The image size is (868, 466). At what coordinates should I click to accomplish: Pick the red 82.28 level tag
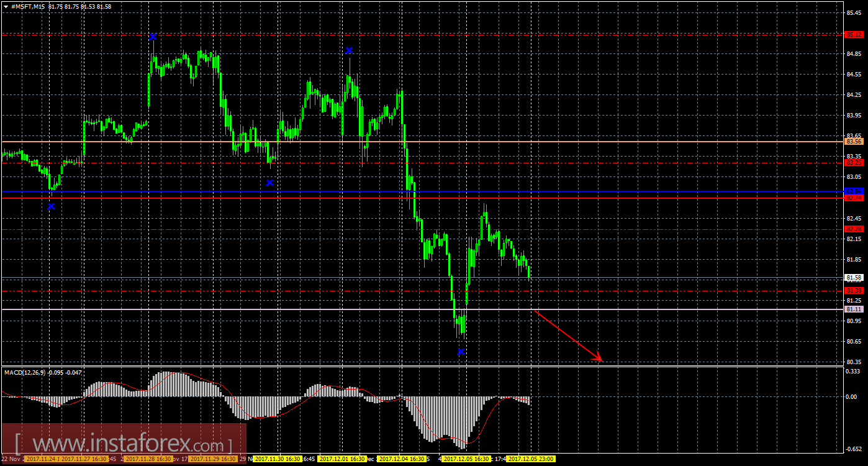854,229
